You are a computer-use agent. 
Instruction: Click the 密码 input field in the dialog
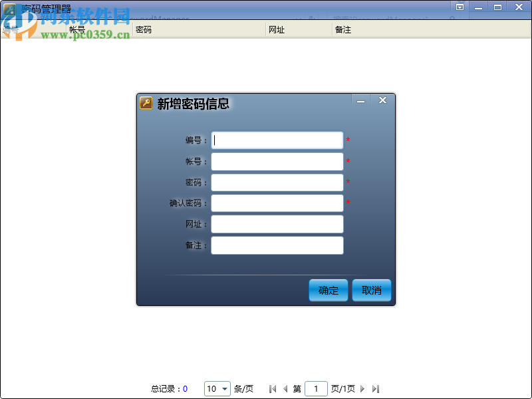click(x=277, y=182)
